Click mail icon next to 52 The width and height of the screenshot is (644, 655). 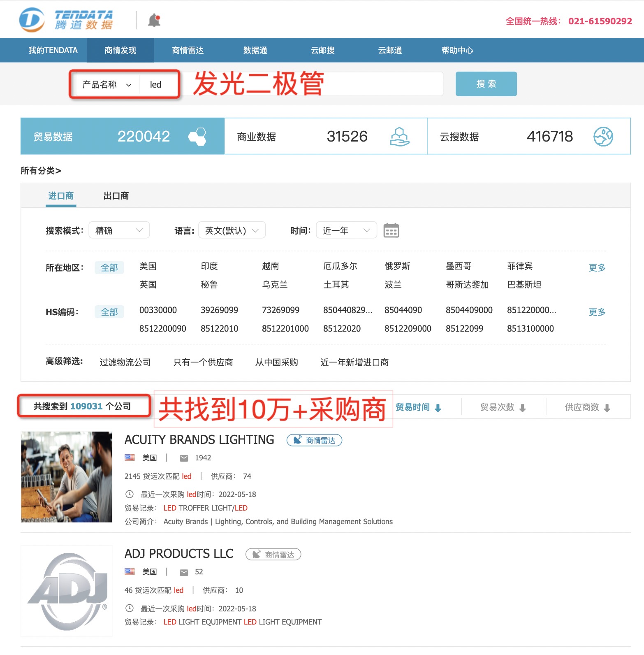click(x=184, y=572)
